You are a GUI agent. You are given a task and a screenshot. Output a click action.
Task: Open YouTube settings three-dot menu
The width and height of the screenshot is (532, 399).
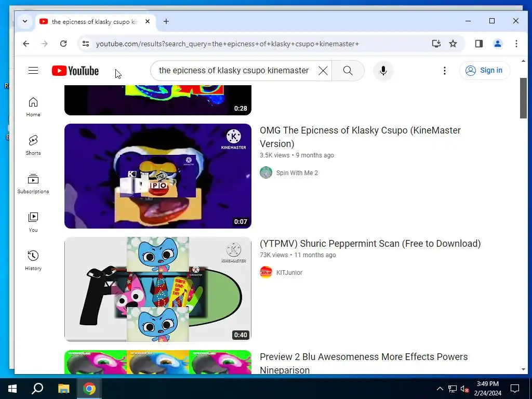[445, 71]
